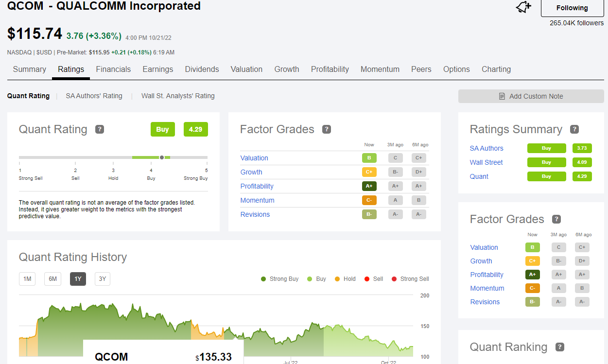Click the Add Custom Note button
Viewport: 608px width, 364px height.
click(x=531, y=96)
